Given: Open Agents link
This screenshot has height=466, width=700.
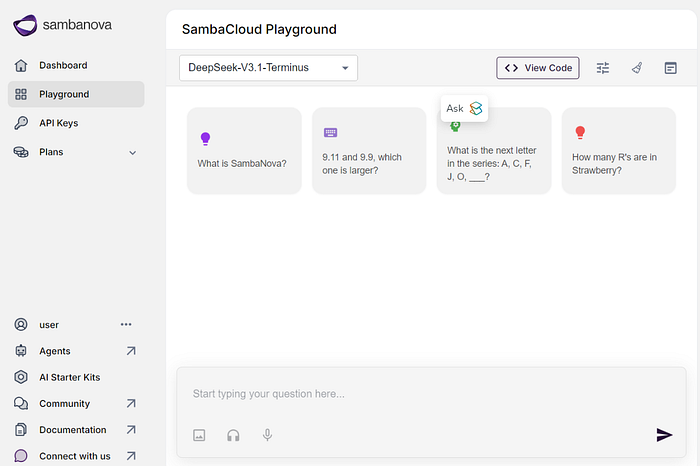Looking at the screenshot, I should [55, 351].
